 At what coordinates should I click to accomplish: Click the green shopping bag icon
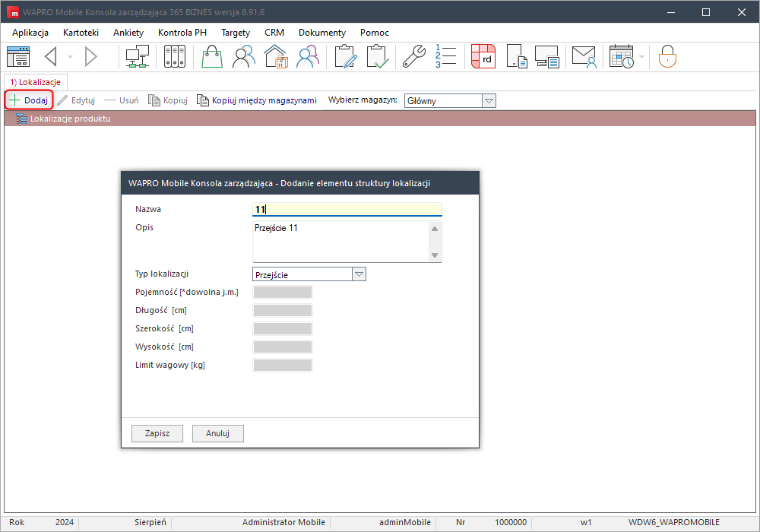pos(212,57)
